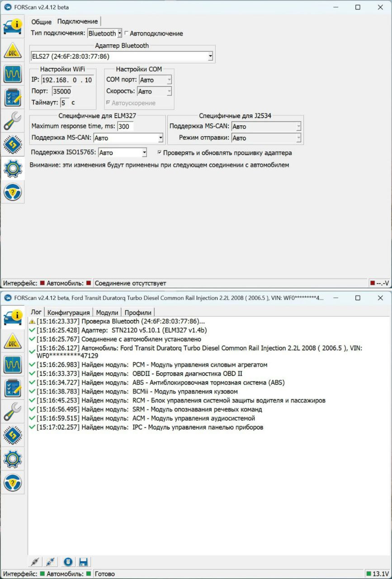Select log line ABS module found

157,383
